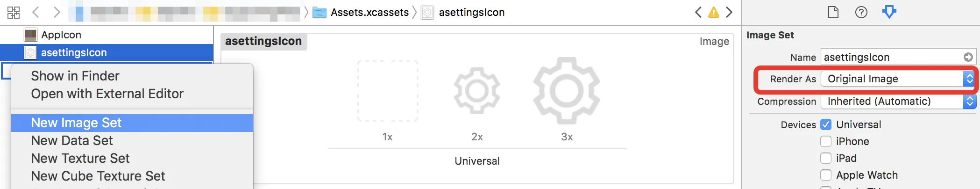The height and width of the screenshot is (189, 980).
Task: Open the Quick Help inspector
Action: 861,12
